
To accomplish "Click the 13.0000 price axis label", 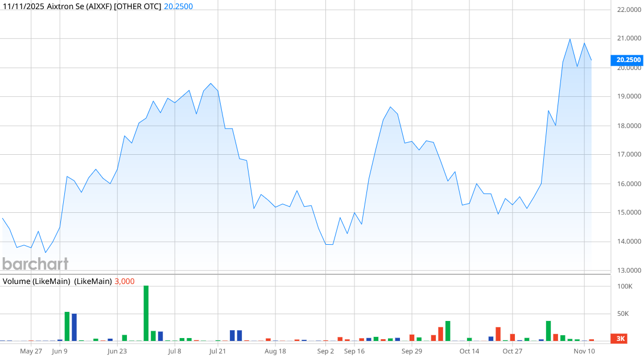I will pos(629,270).
